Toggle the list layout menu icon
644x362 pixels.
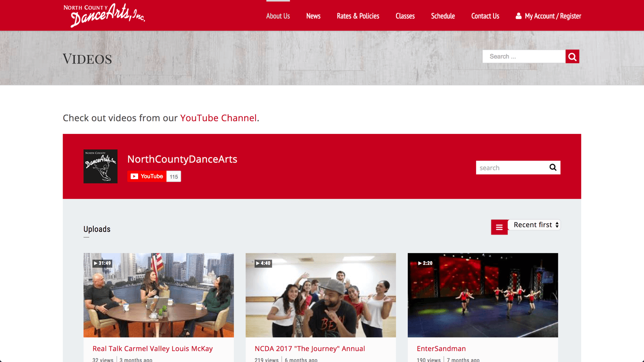pos(499,227)
